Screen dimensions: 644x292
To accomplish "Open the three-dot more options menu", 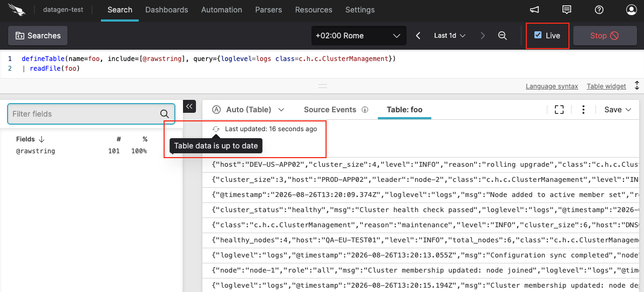I will pyautogui.click(x=583, y=110).
